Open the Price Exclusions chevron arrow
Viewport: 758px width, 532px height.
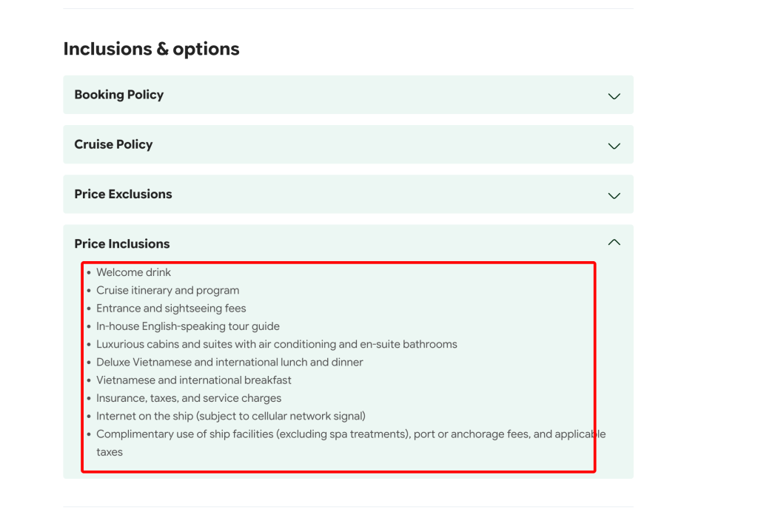pos(614,195)
